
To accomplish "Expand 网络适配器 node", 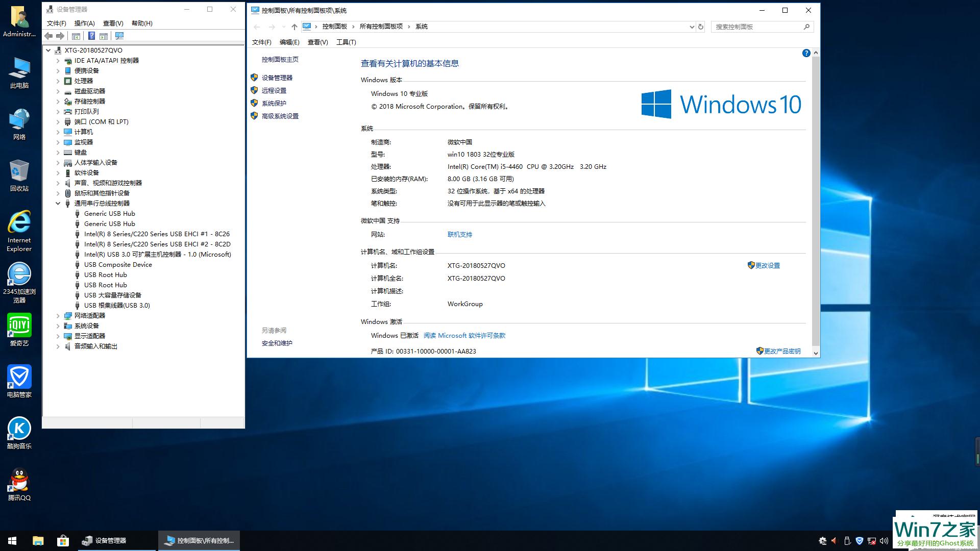I will click(58, 316).
